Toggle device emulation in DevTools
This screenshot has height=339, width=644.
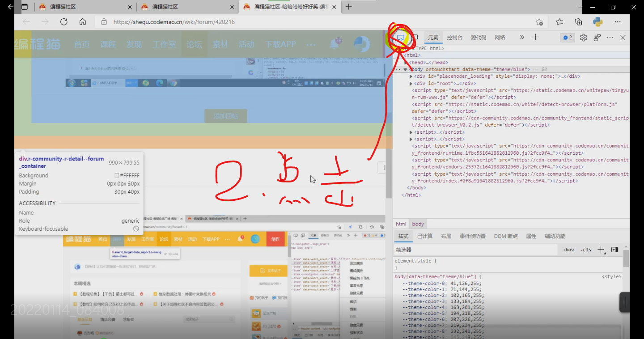click(415, 38)
